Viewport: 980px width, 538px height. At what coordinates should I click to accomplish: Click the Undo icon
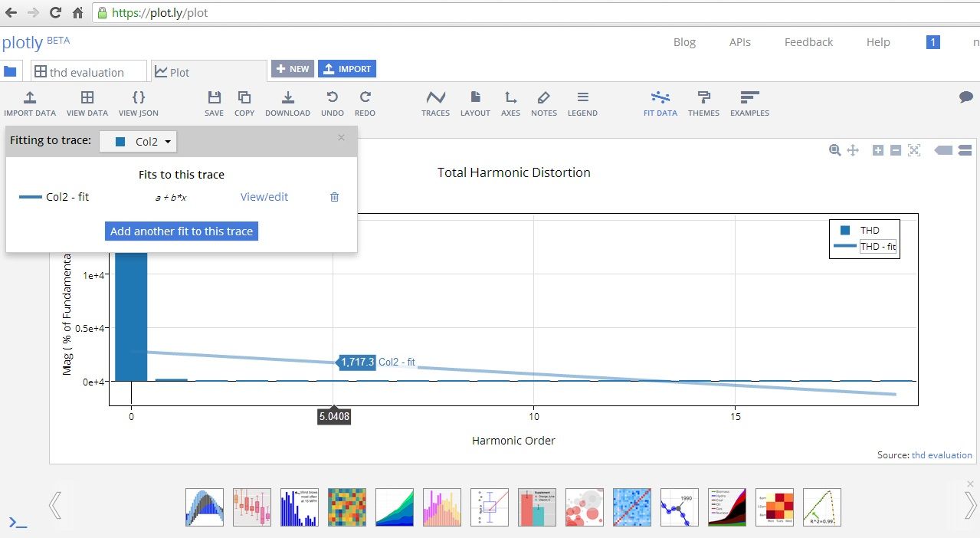tap(332, 102)
